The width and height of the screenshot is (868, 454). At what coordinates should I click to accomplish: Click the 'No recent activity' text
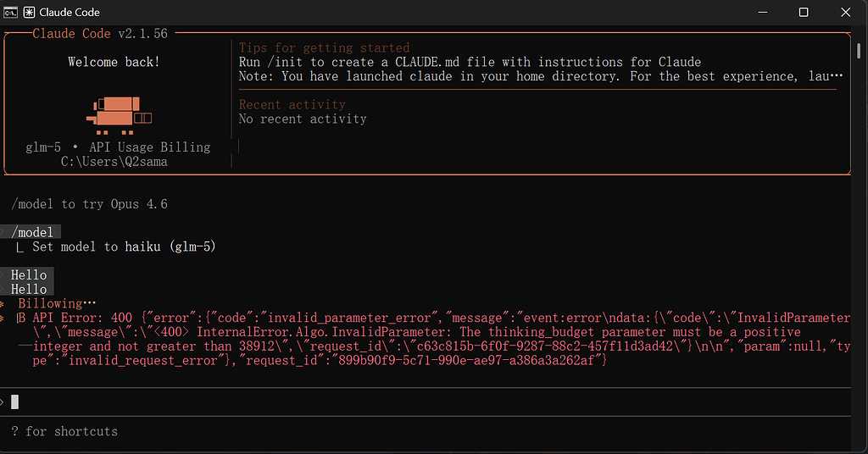pyautogui.click(x=303, y=119)
